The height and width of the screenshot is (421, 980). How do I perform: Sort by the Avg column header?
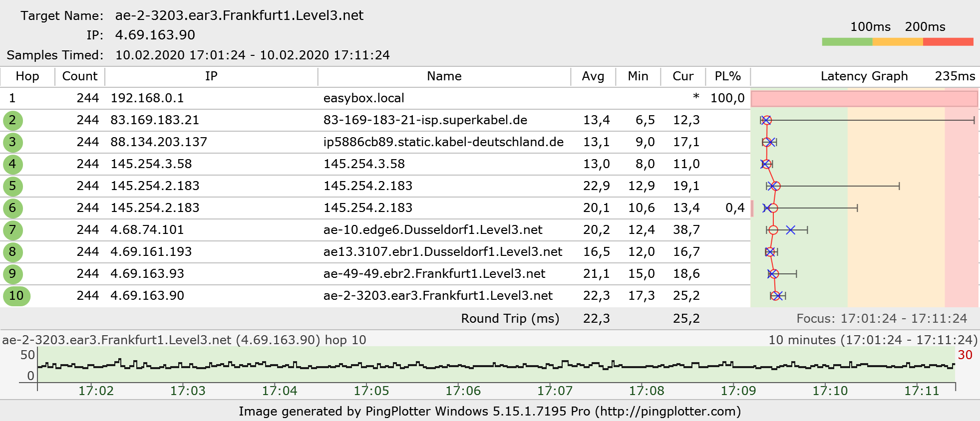pos(593,76)
